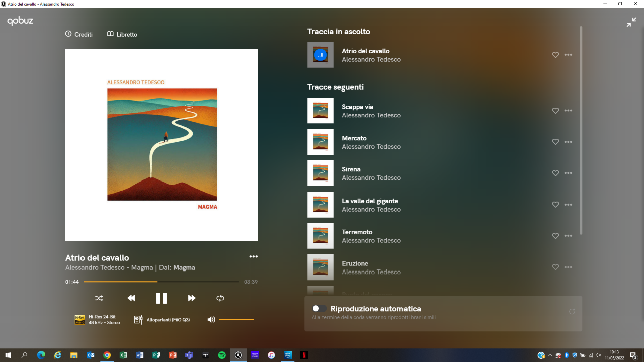Switch to Google Chrome on taskbar
Screen dimensions: 644x362
point(107,355)
